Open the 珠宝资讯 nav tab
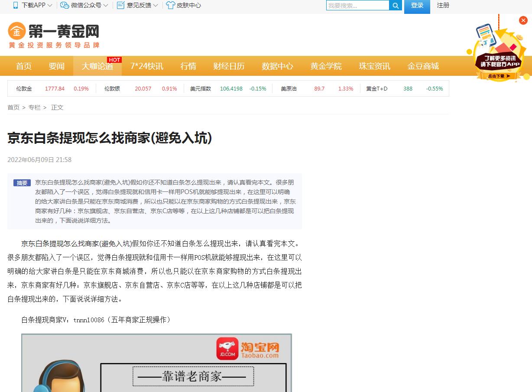This screenshot has width=532, height=392. pyautogui.click(x=375, y=66)
